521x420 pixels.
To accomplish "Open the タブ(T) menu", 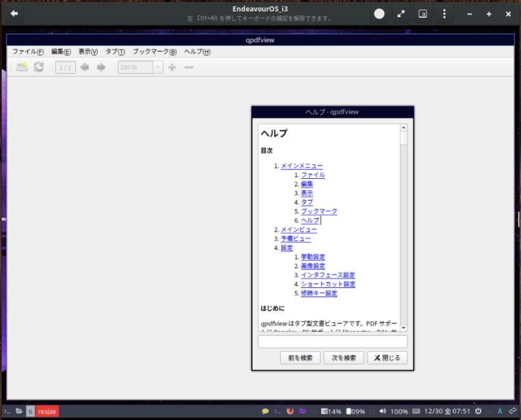I will [115, 51].
